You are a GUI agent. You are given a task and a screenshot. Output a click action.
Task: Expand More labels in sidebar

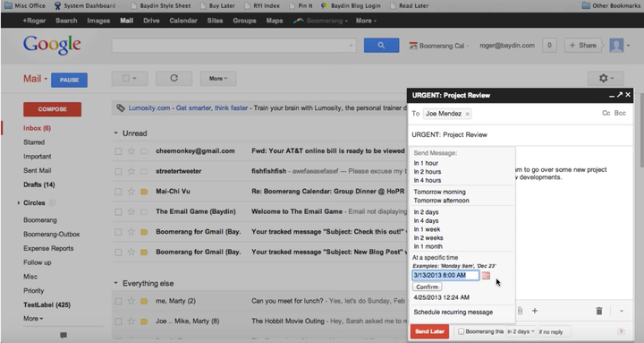coord(33,318)
